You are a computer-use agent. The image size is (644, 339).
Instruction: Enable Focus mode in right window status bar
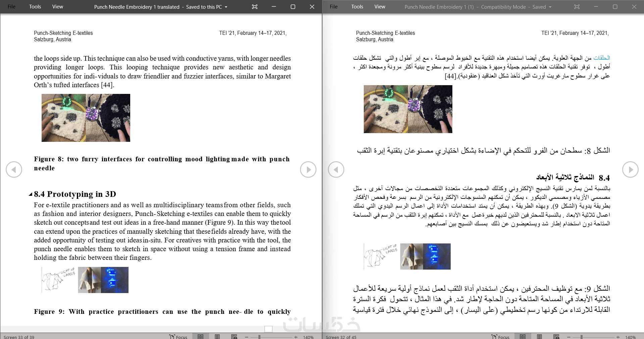(x=500, y=337)
